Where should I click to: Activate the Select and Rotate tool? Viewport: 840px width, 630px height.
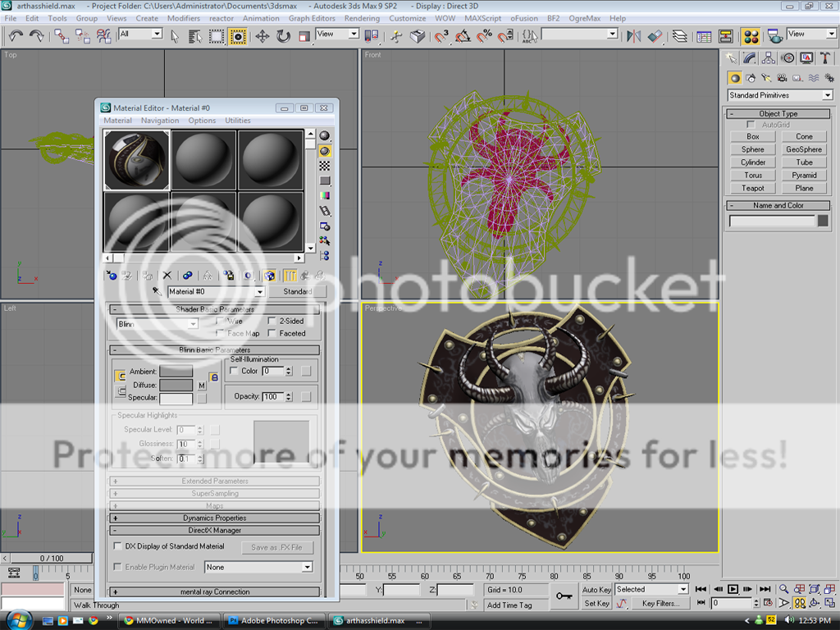(x=283, y=36)
